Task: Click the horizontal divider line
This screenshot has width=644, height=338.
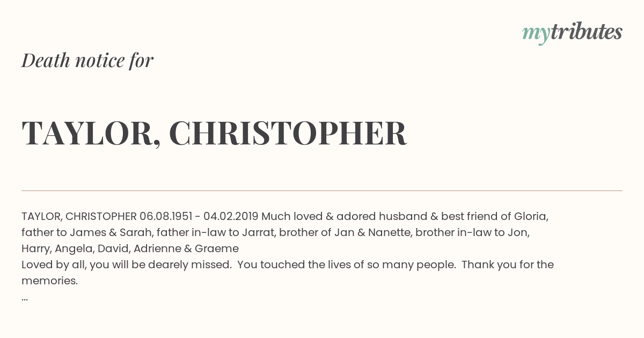Action: click(322, 190)
